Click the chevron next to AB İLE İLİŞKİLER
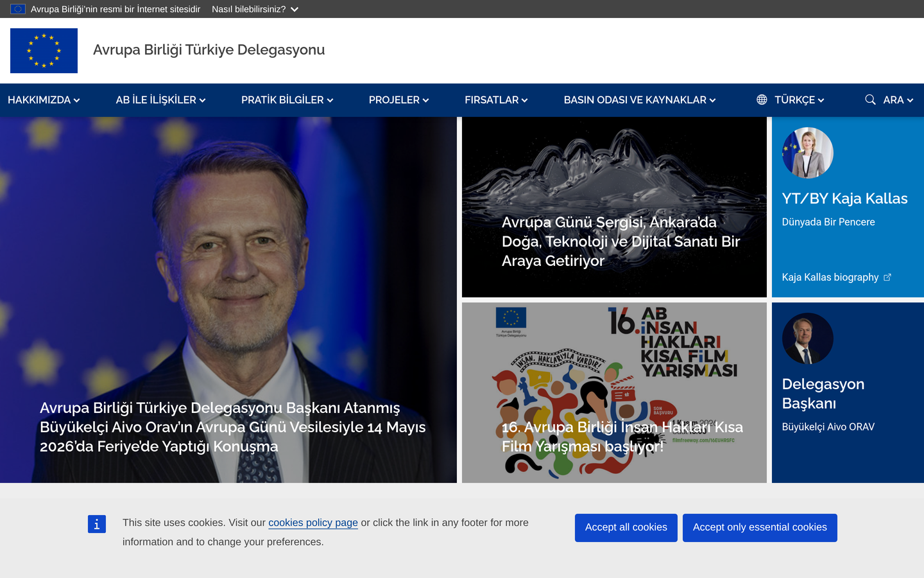Screen dimensions: 924x578 click(203, 100)
